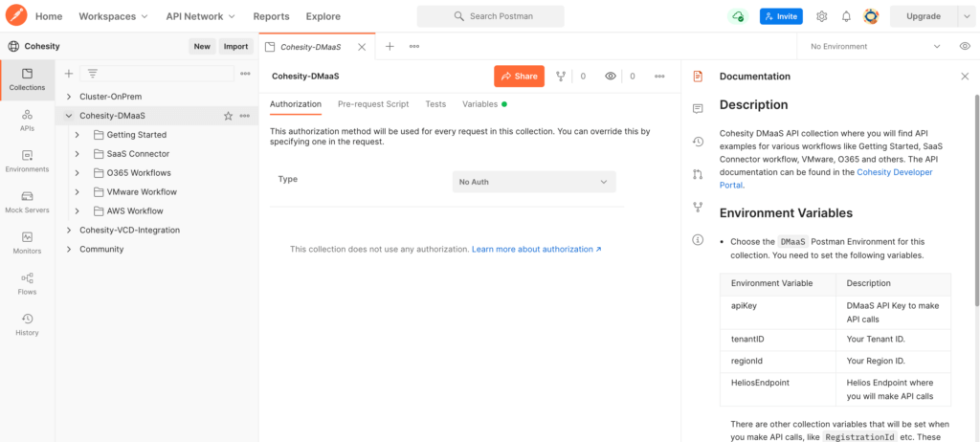Open the No Auth type dropdown

pos(533,182)
